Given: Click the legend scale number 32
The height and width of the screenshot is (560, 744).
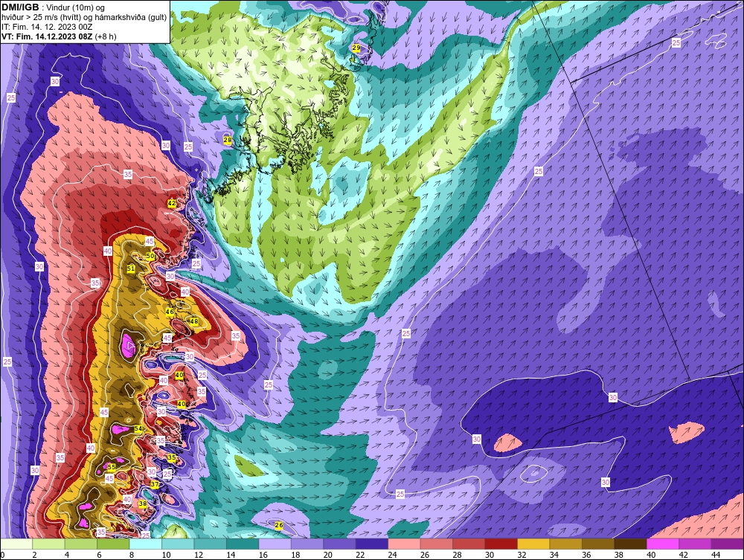Looking at the screenshot, I should coord(522,556).
